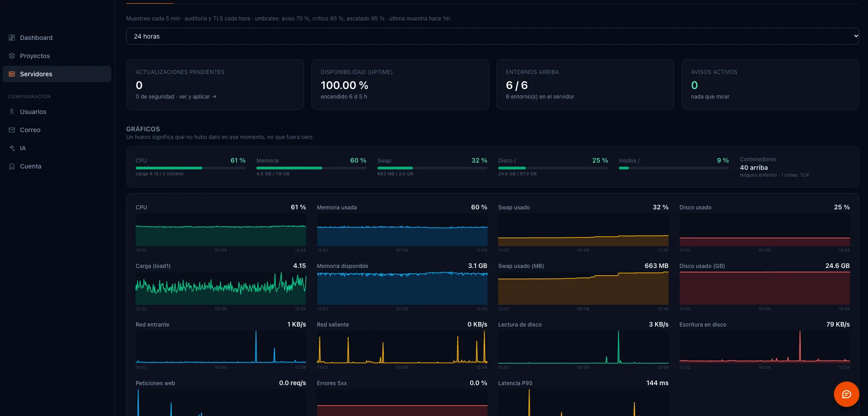Screen dimensions: 868x416
Task: Open the Dashboard menu item
Action: [x=57, y=38]
